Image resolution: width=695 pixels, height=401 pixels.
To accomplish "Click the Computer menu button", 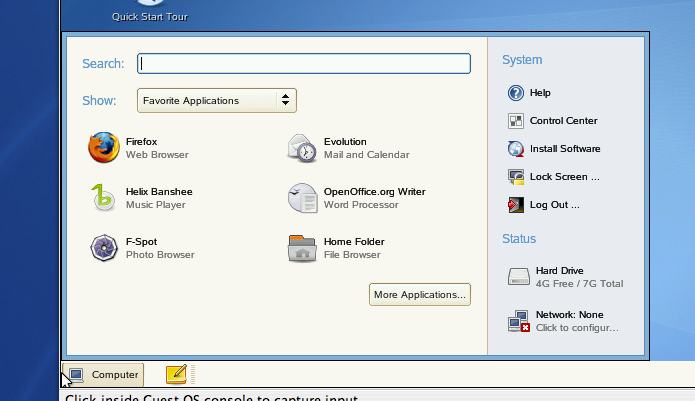I will tap(103, 375).
